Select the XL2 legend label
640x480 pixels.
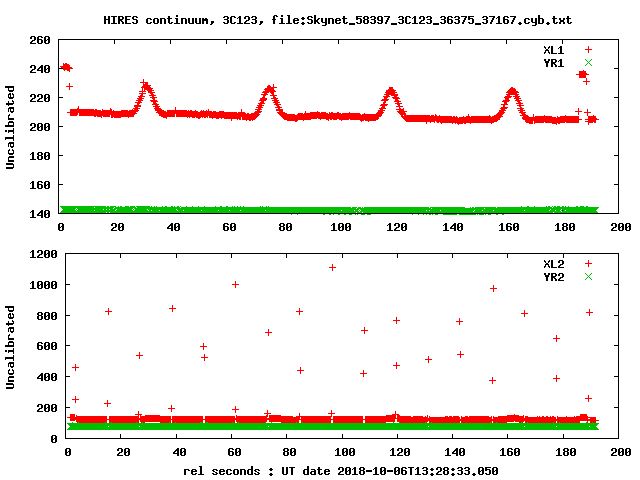(x=553, y=264)
